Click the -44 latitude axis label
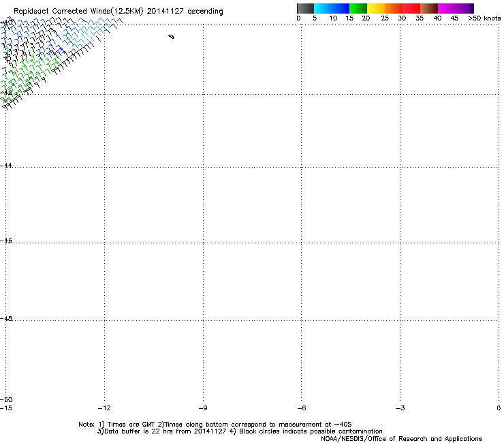 coord(6,166)
